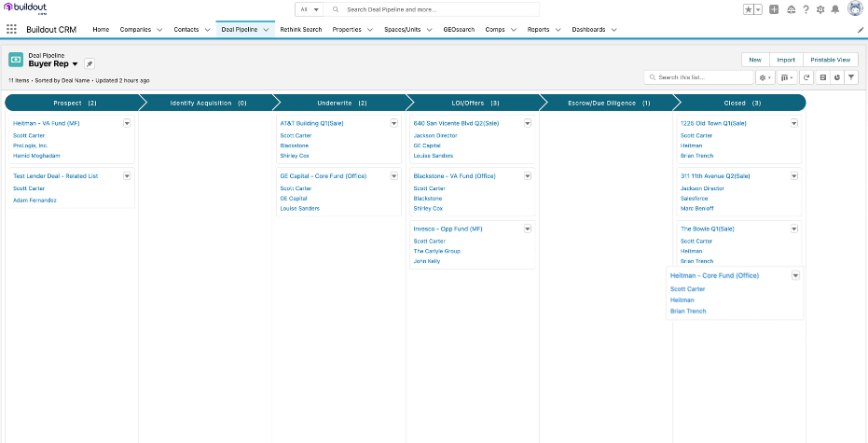Screen dimensions: 868x443
Task: Open the user profile avatar
Action: click(855, 9)
